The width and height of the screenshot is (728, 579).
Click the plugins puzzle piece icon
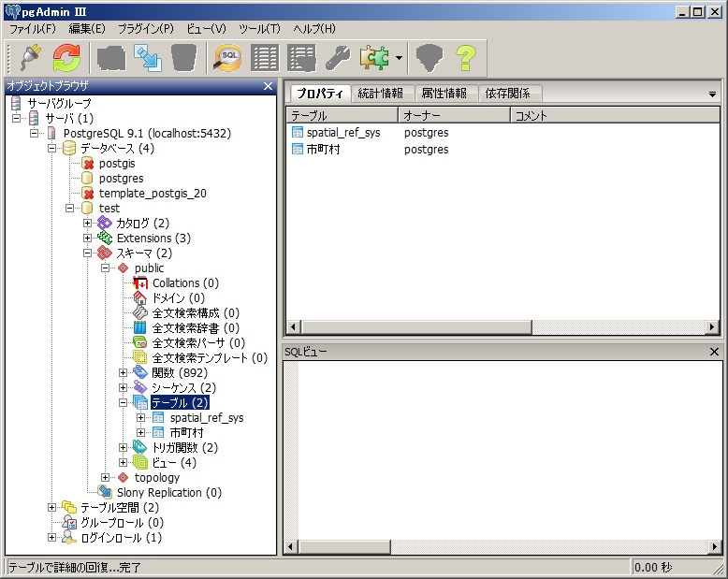(373, 58)
